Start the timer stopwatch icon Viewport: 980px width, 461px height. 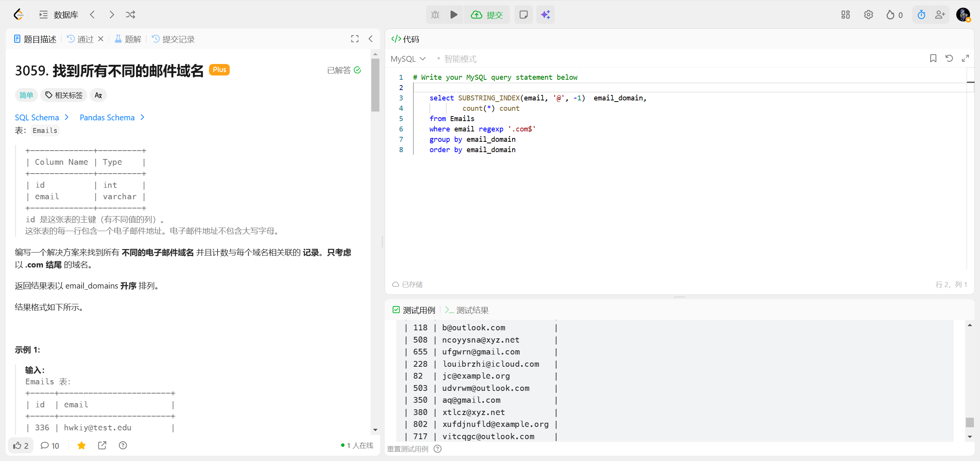click(921, 15)
